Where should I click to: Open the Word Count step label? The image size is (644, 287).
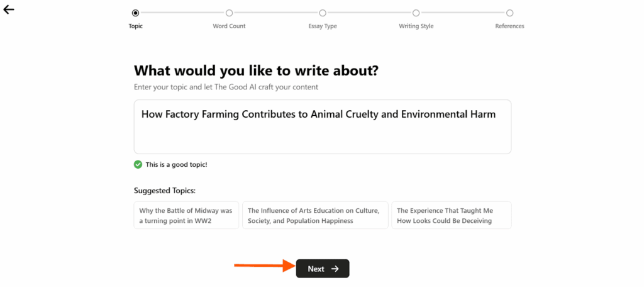(x=229, y=26)
